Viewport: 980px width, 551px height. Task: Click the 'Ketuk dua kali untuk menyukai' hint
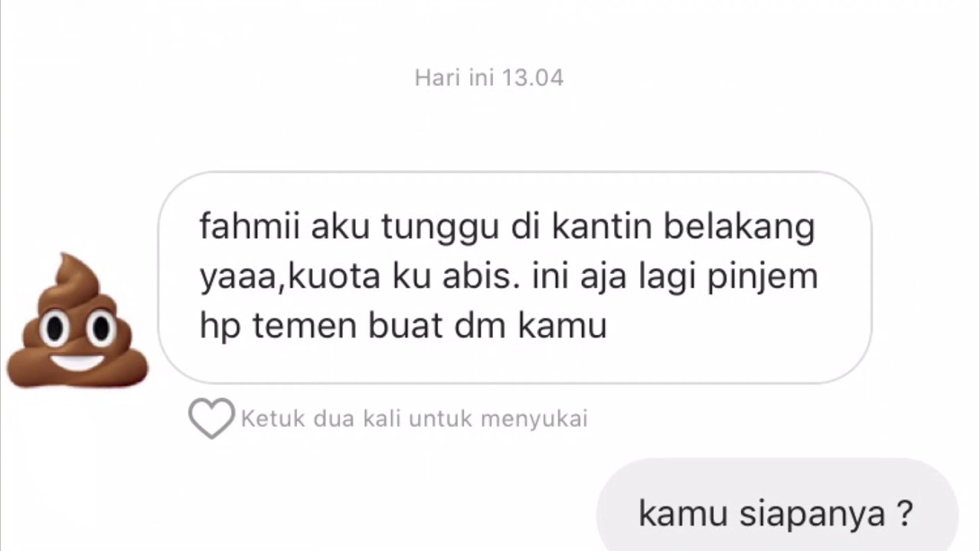click(414, 419)
